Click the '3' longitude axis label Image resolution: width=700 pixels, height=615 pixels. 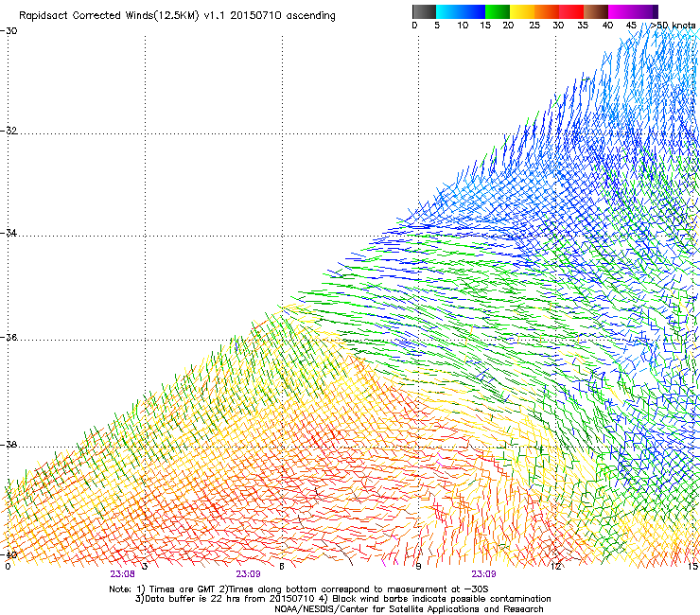click(x=145, y=567)
